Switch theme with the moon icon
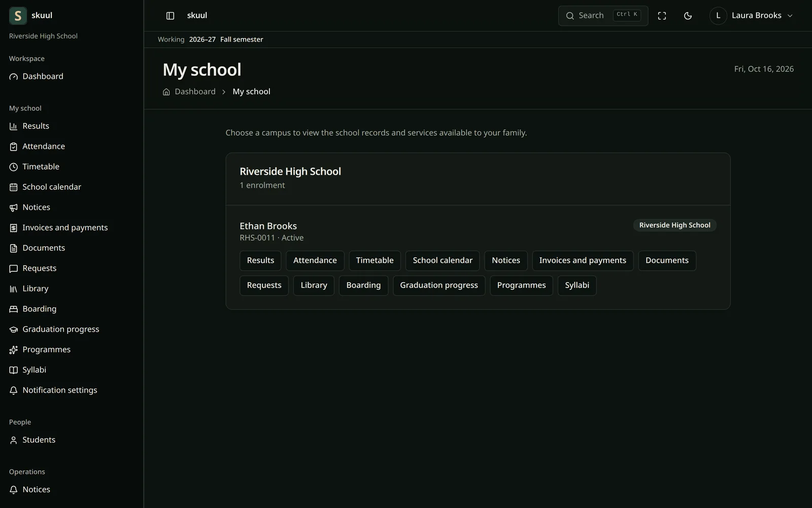812x508 pixels. 688,16
